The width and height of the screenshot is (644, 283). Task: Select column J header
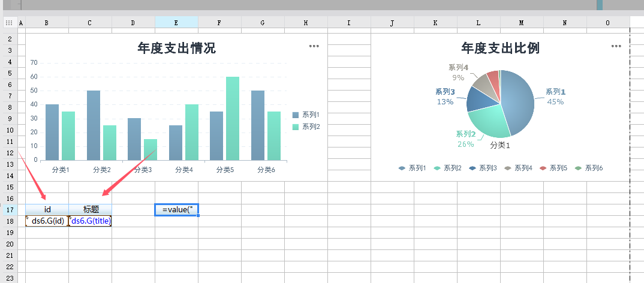tap(392, 23)
